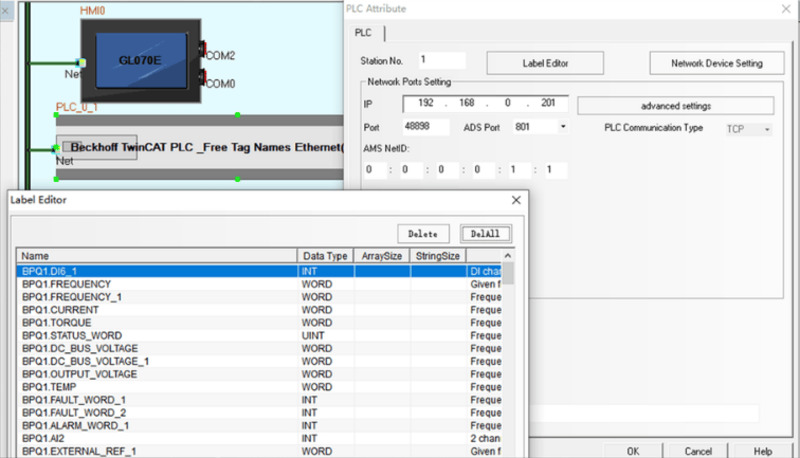Expand PLC Communication Type dropdown
This screenshot has height=458, width=800.
(767, 130)
